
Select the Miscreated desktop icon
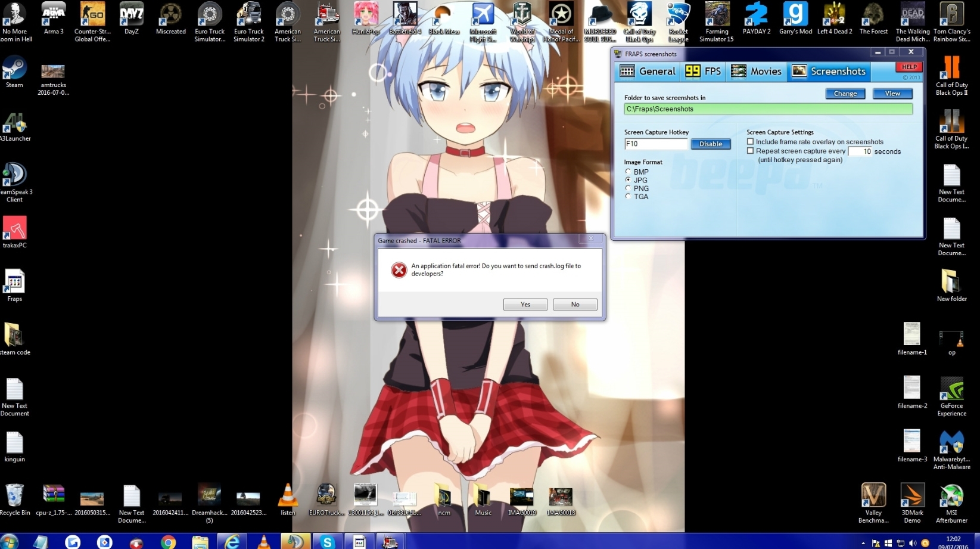171,19
